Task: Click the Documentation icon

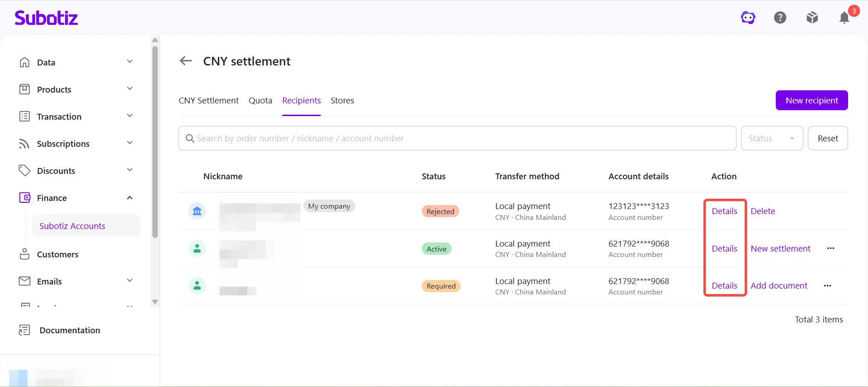Action: point(24,330)
